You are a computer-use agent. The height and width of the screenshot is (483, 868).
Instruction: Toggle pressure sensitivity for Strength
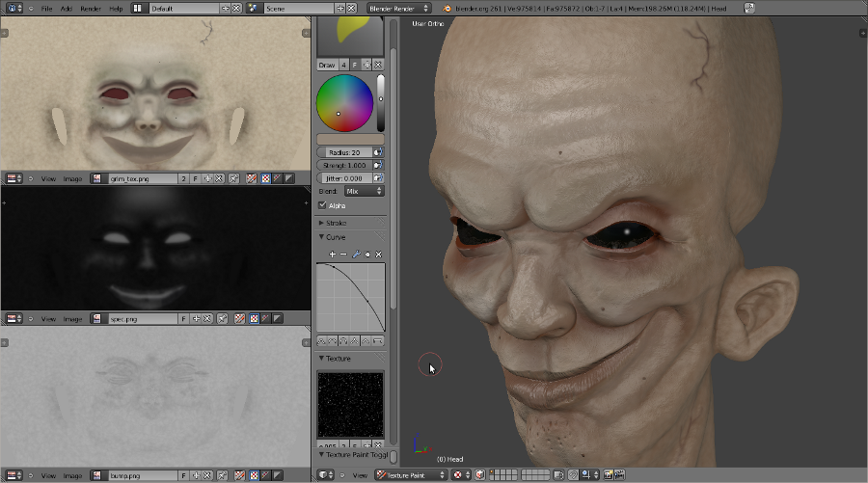click(378, 166)
